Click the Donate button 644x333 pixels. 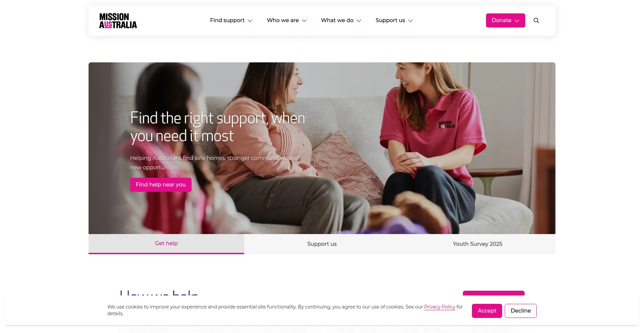click(x=505, y=20)
